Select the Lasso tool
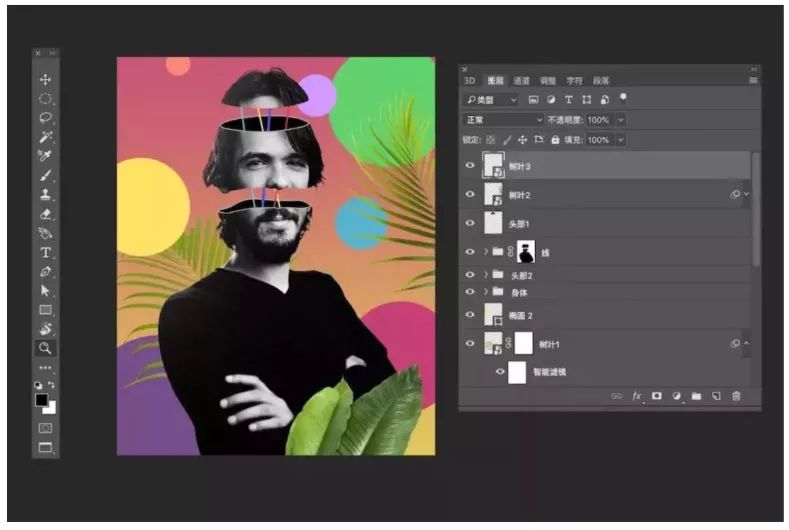The image size is (789, 530). [x=45, y=118]
